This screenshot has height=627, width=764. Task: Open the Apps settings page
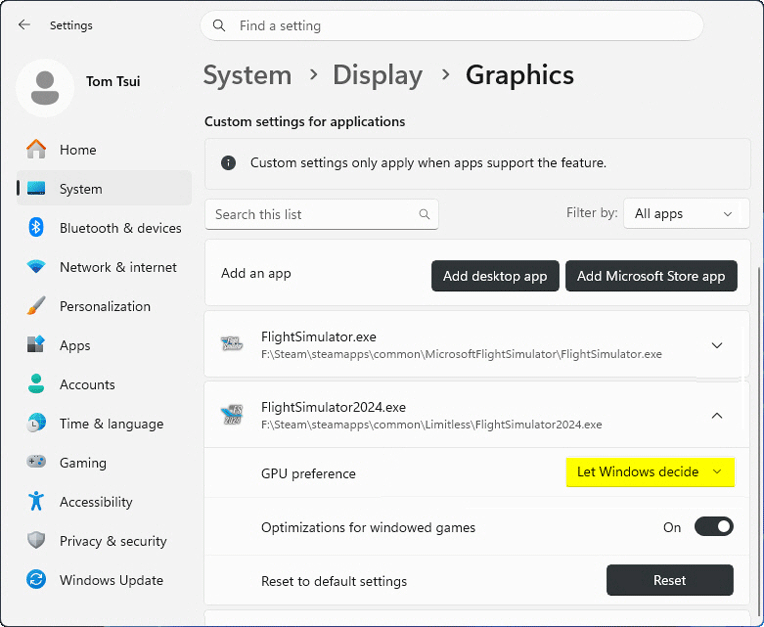[x=75, y=345]
